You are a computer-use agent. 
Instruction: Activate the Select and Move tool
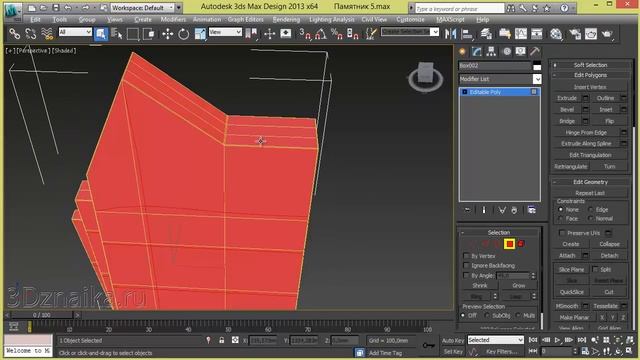167,34
